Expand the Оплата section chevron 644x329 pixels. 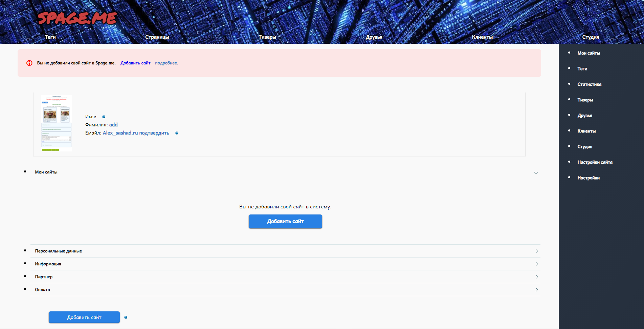point(537,290)
